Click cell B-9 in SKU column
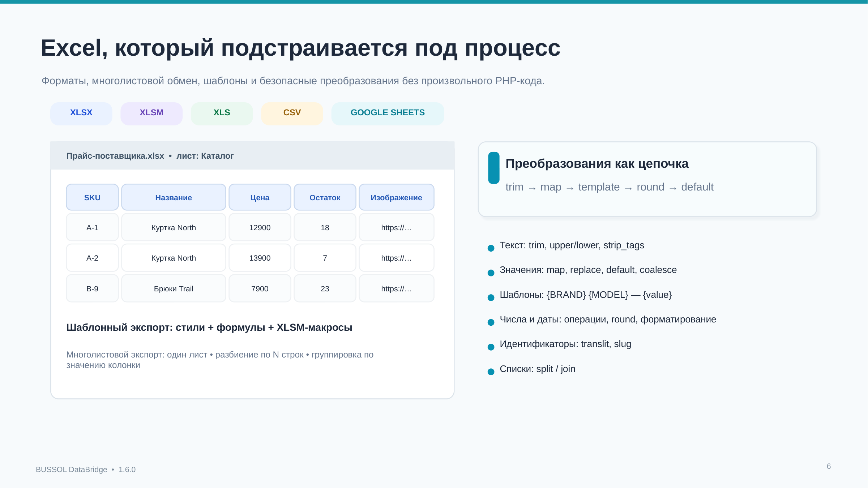The width and height of the screenshot is (868, 488). pos(92,288)
